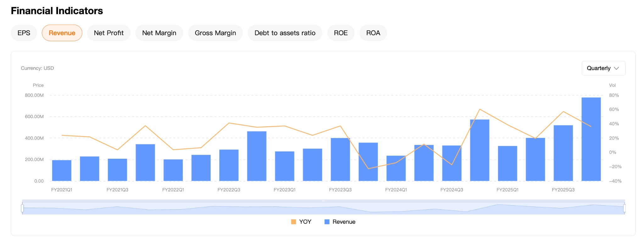The image size is (644, 242).
Task: Click the FY2025Q1 revenue bar
Action: pyautogui.click(x=507, y=163)
